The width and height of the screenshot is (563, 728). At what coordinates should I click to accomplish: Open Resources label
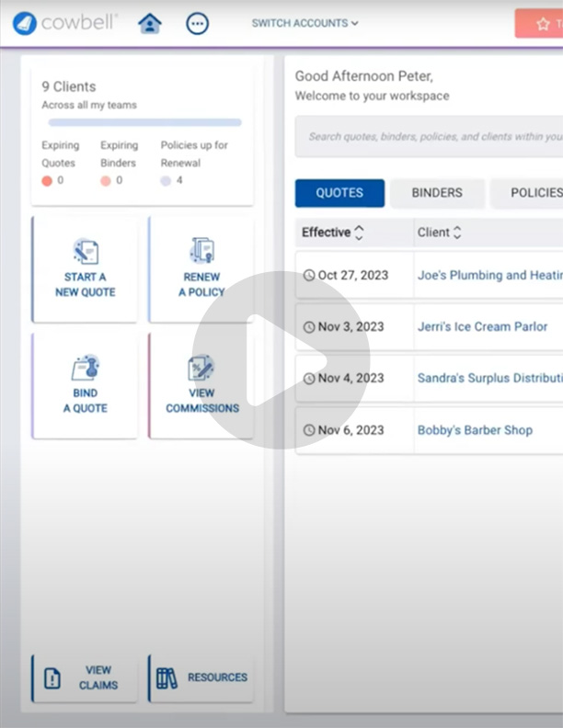pyautogui.click(x=217, y=677)
